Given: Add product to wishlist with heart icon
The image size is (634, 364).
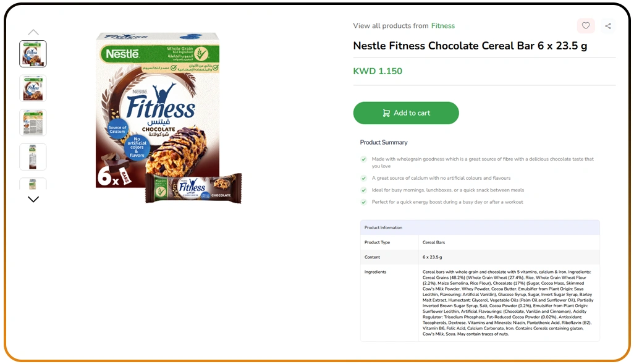Looking at the screenshot, I should click(585, 26).
